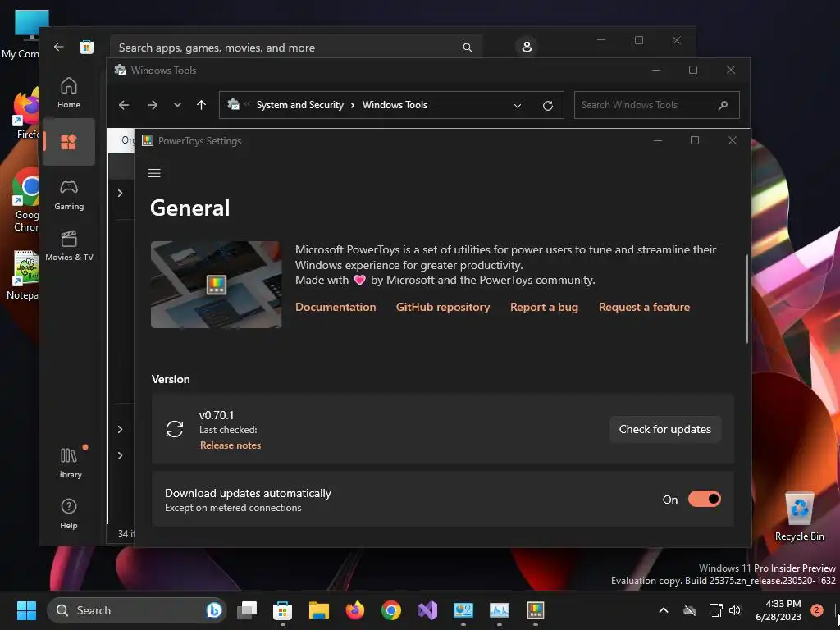The image size is (840, 630).
Task: Open the clock showing 4:33 PM
Action: point(778,610)
